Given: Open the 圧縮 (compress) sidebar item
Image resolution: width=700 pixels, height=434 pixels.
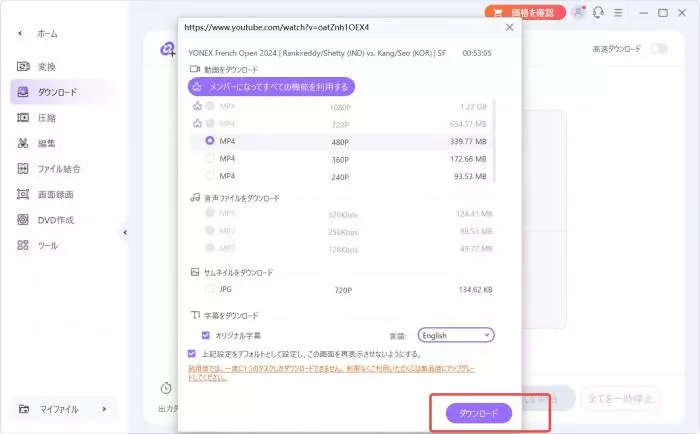Looking at the screenshot, I should tap(46, 118).
